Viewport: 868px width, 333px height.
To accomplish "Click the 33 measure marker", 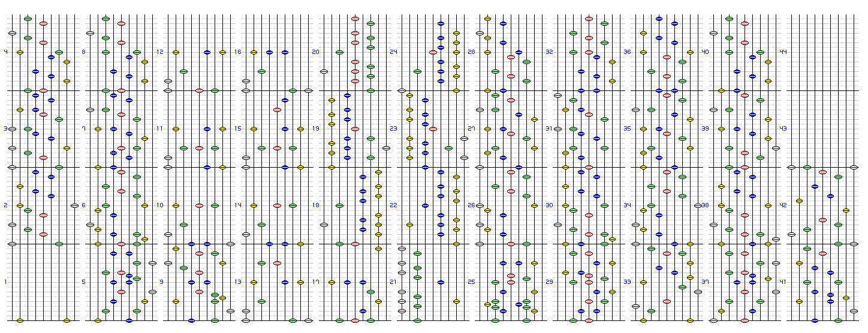I will point(627,282).
